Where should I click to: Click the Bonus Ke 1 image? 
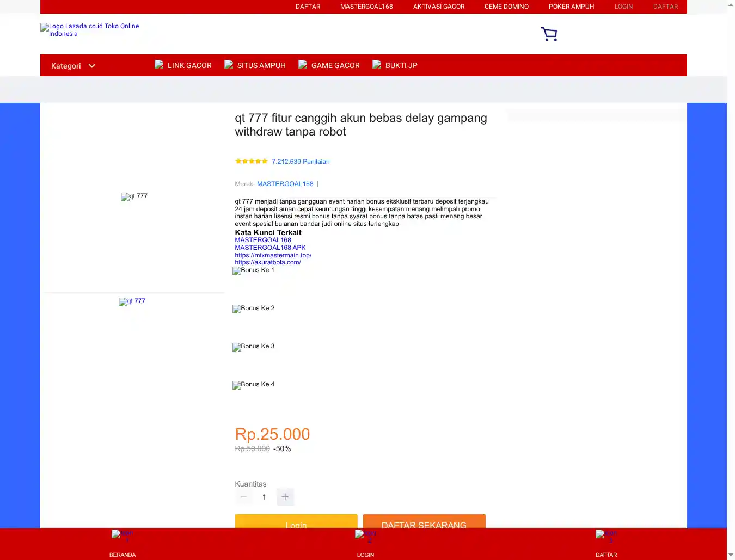[x=254, y=270]
